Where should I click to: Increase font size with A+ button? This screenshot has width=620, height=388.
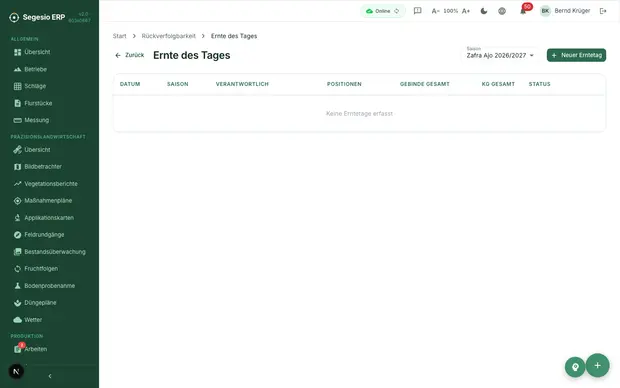[466, 11]
